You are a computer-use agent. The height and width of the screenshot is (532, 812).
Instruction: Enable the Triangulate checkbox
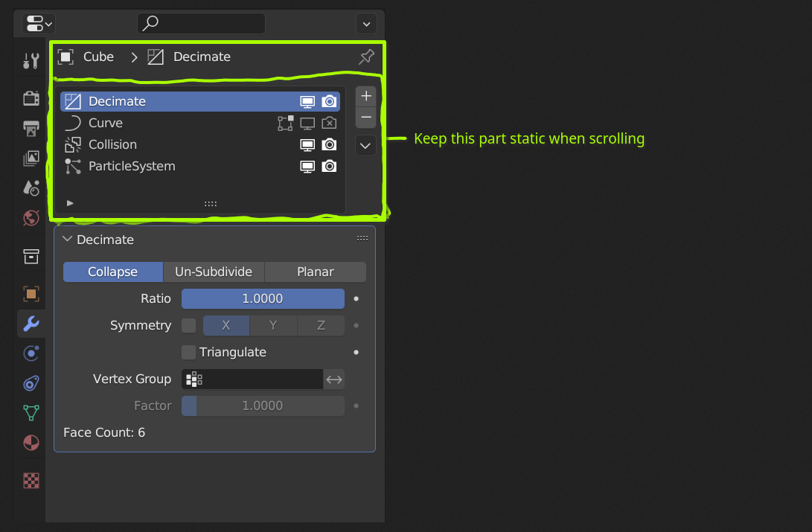coord(189,353)
